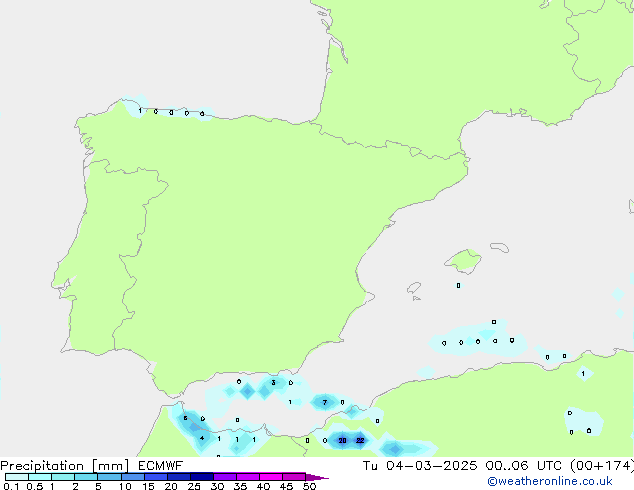
Task: Click the '(00+174)' forecast offset text
Action: pyautogui.click(x=602, y=466)
